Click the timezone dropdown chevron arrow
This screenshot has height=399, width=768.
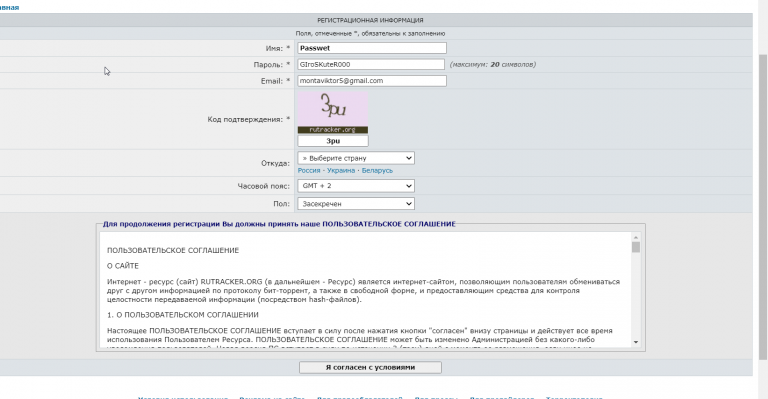[408, 186]
